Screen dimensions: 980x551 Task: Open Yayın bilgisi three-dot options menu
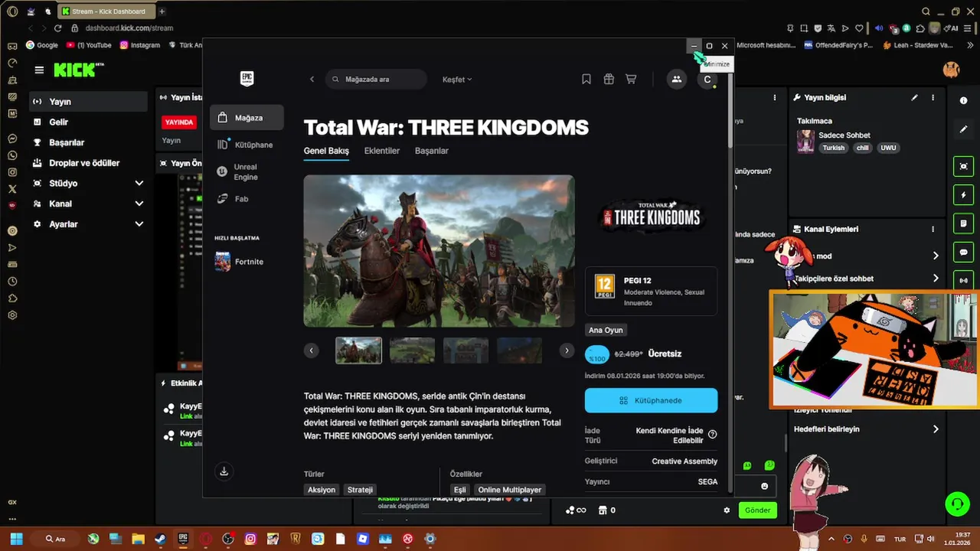point(933,98)
